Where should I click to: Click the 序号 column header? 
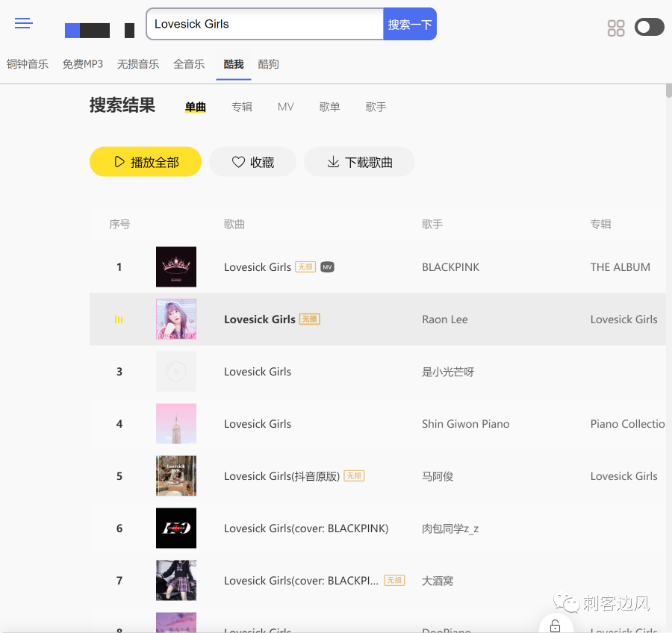point(119,224)
